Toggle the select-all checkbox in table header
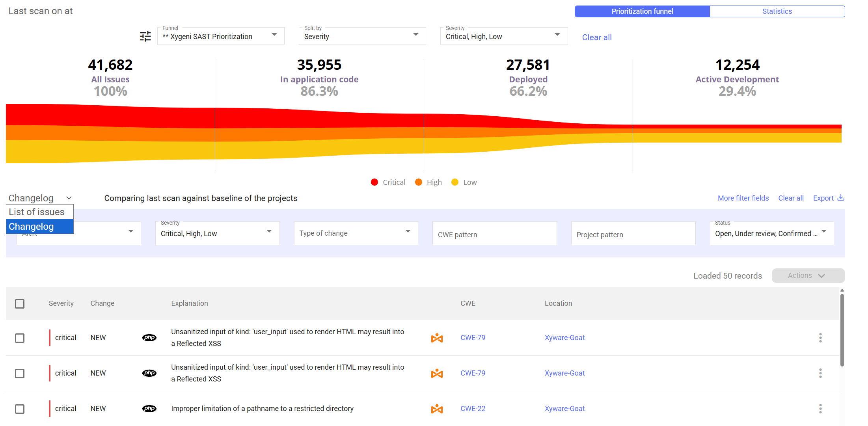 point(20,304)
